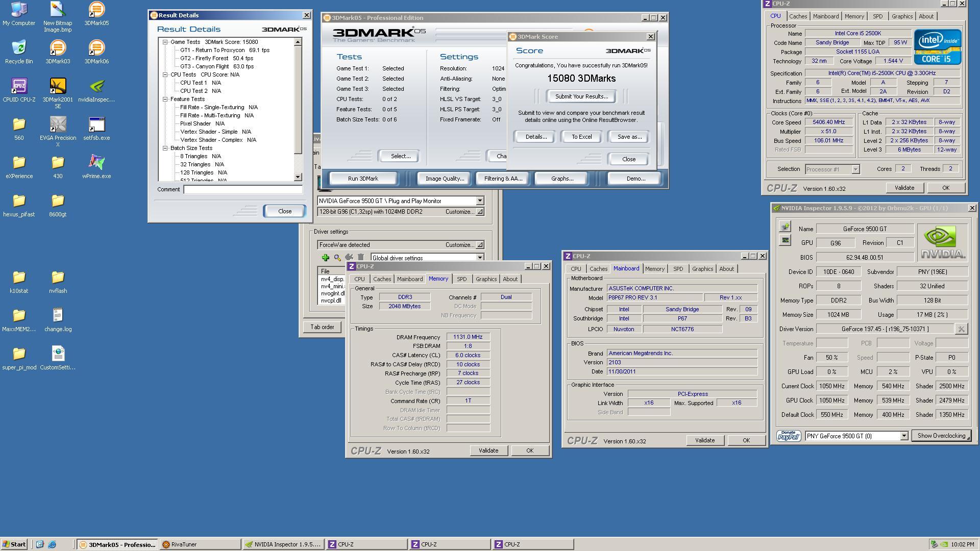Click Validate in the Memory CPU-Z window
Image resolution: width=980 pixels, height=551 pixels.
pos(488,450)
